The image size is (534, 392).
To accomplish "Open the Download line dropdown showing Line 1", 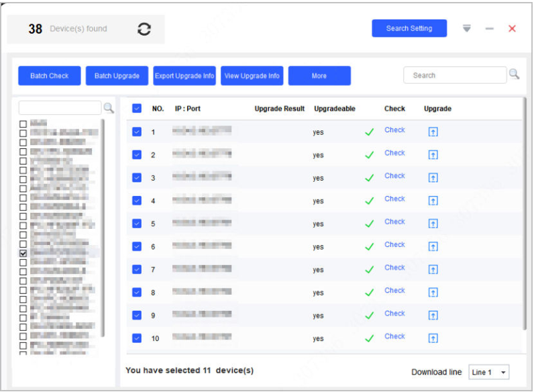I will 488,373.
